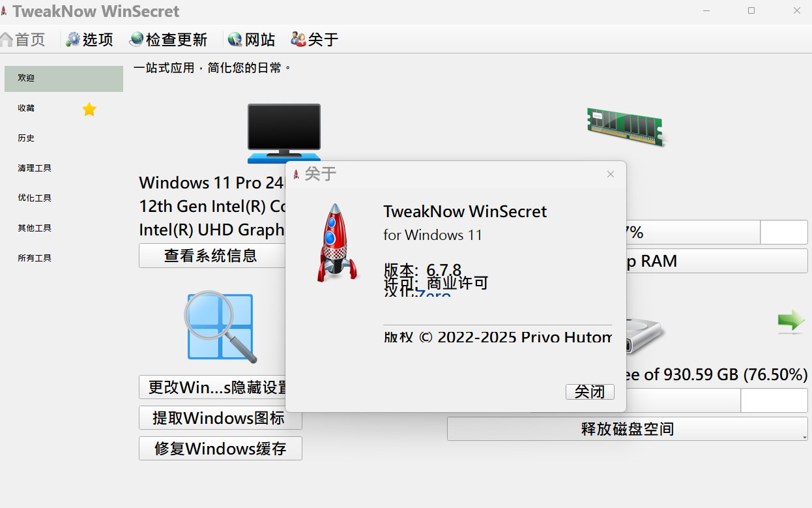The width and height of the screenshot is (812, 508).
Task: Open 历史 history sidebar item
Action: (x=26, y=138)
